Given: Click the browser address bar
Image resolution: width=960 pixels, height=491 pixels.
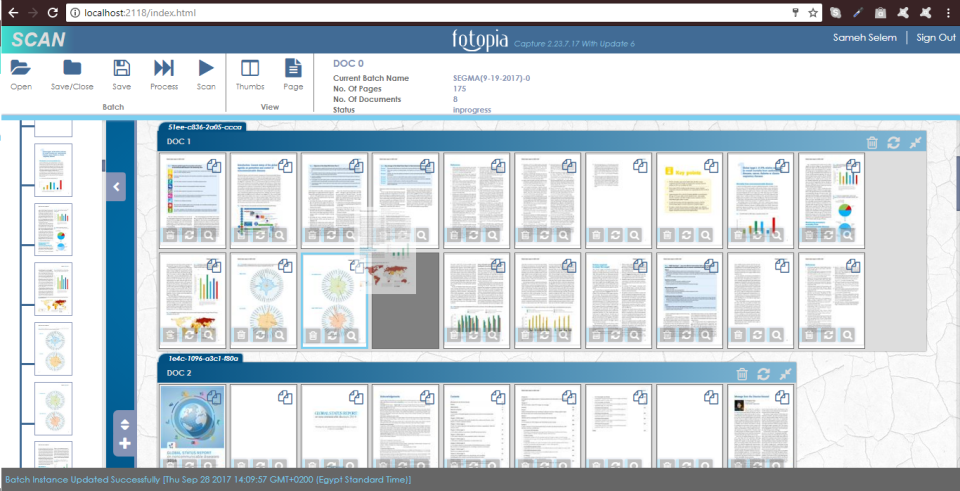Looking at the screenshot, I should pyautogui.click(x=442, y=12).
